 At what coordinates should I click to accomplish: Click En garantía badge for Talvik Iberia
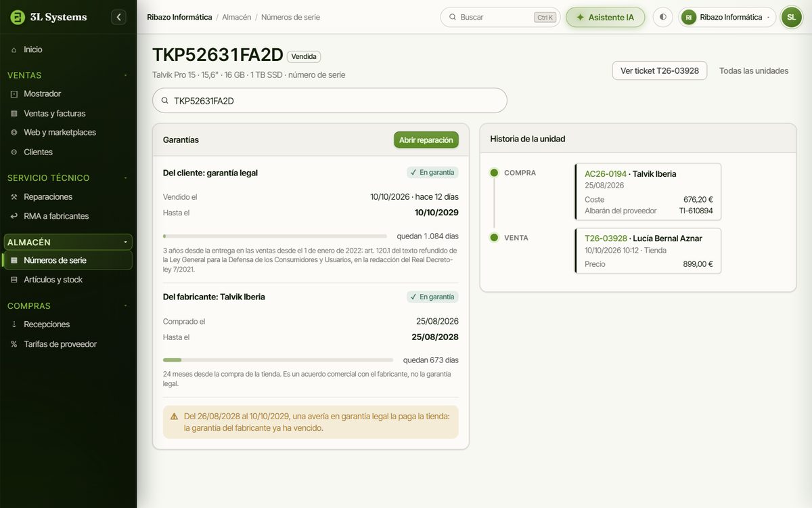tap(432, 297)
